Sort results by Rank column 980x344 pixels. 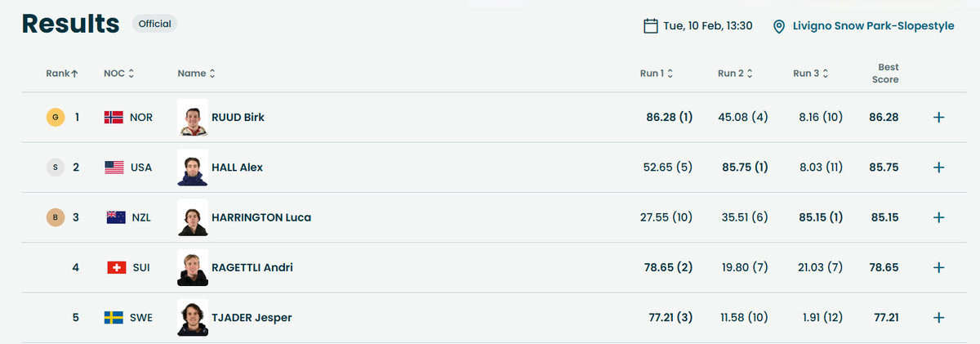[62, 74]
